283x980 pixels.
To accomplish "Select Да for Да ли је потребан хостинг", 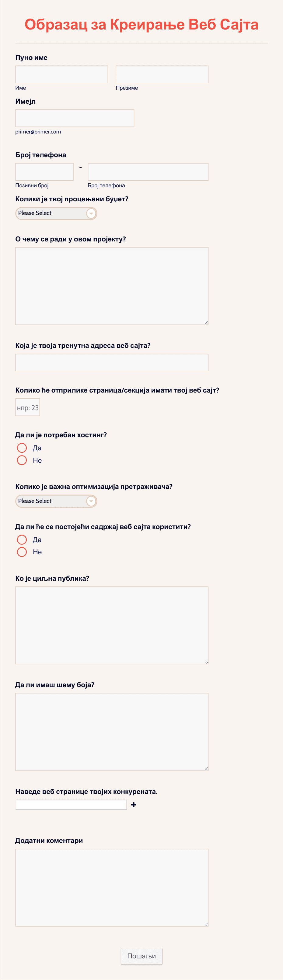I will click(x=22, y=448).
